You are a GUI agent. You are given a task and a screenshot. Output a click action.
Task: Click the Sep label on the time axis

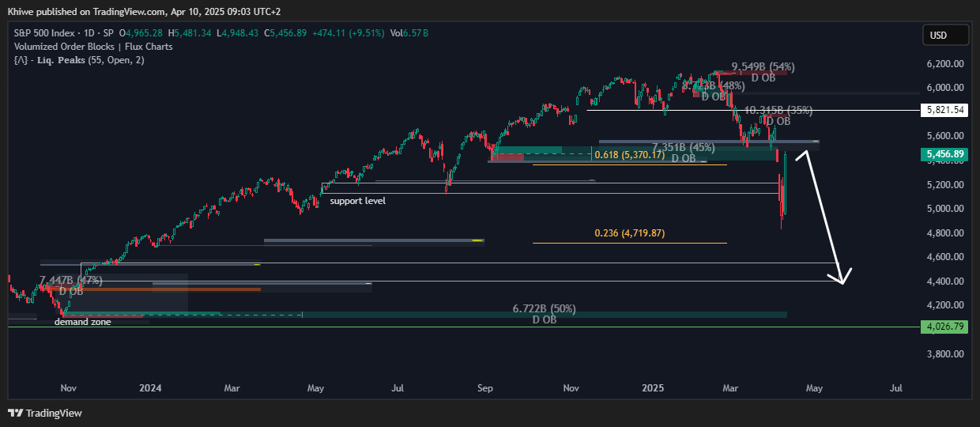[485, 388]
